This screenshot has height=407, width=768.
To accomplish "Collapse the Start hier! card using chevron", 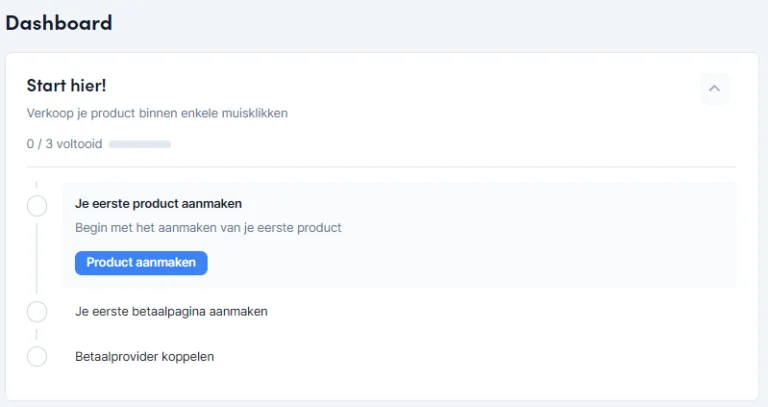I will pyautogui.click(x=714, y=88).
